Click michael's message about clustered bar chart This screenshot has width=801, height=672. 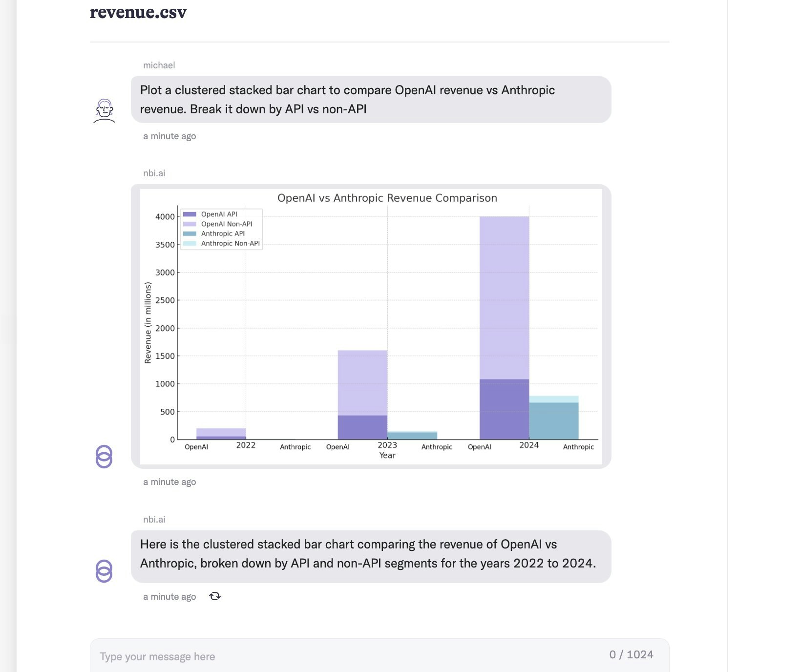[371, 100]
